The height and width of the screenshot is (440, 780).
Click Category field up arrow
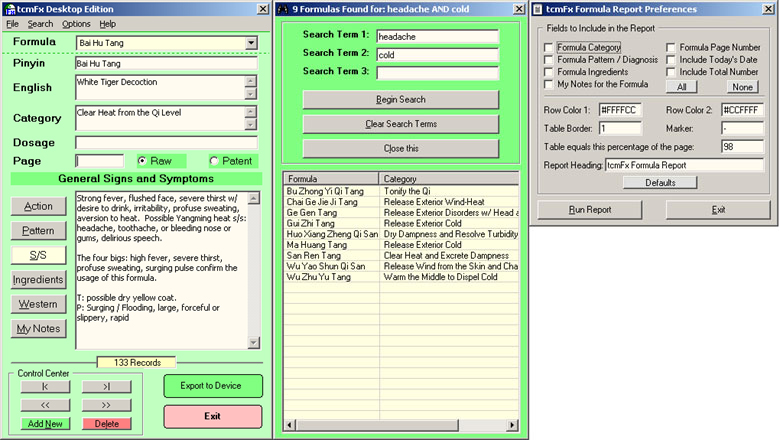click(251, 111)
